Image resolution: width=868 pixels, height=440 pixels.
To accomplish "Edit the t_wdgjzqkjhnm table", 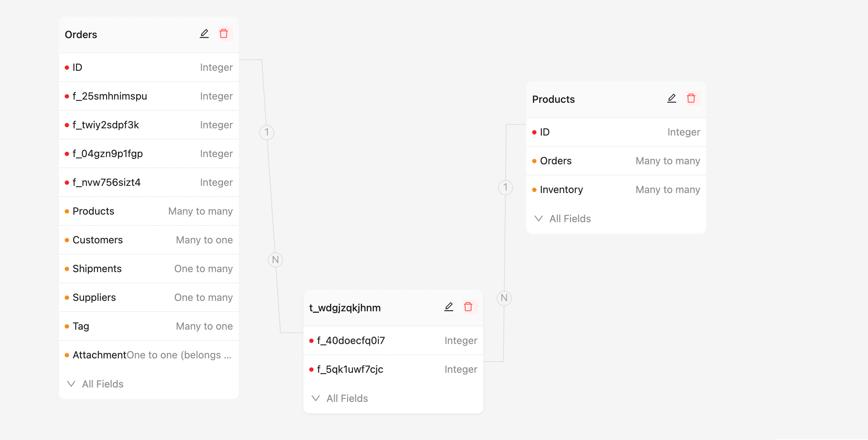I will 448,307.
